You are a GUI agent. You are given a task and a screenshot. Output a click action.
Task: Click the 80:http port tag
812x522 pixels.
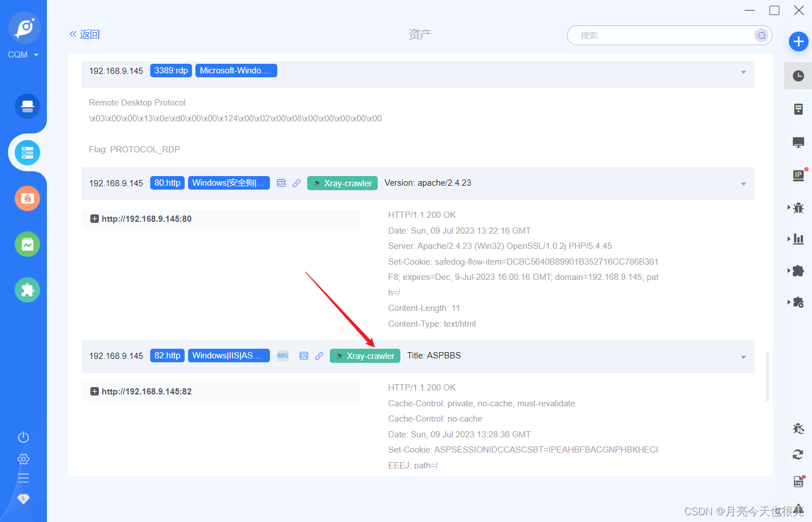pyautogui.click(x=167, y=183)
